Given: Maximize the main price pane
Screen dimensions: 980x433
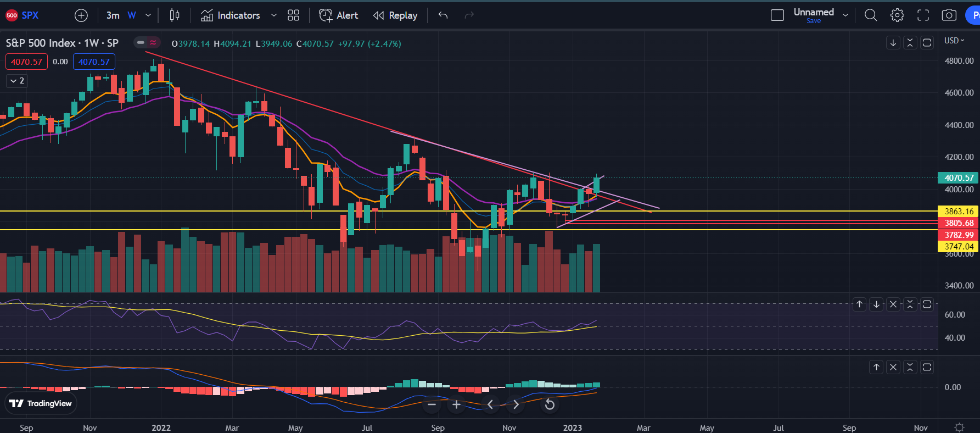Looking at the screenshot, I should 927,43.
